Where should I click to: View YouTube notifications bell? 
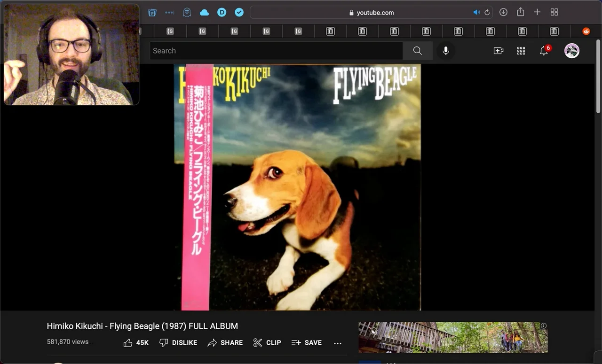(x=544, y=51)
